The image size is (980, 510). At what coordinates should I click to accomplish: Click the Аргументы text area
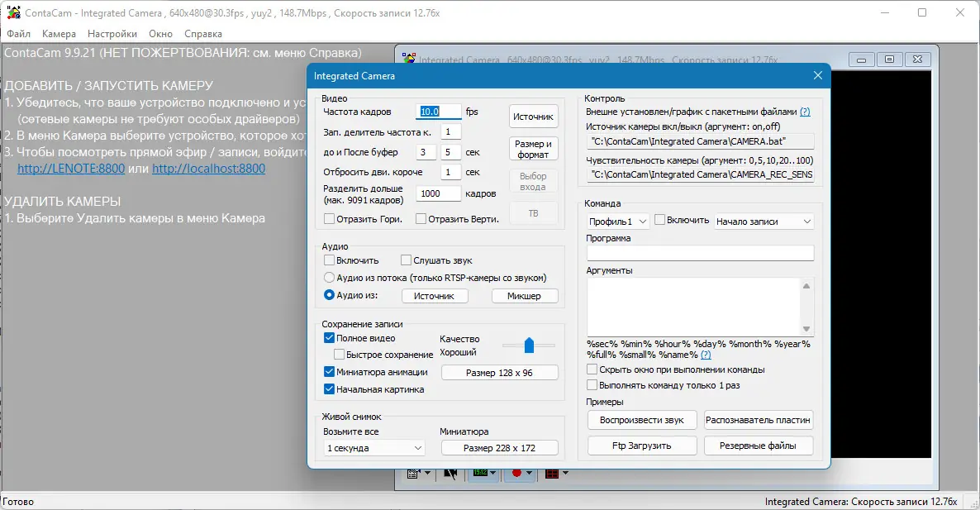tap(694, 307)
